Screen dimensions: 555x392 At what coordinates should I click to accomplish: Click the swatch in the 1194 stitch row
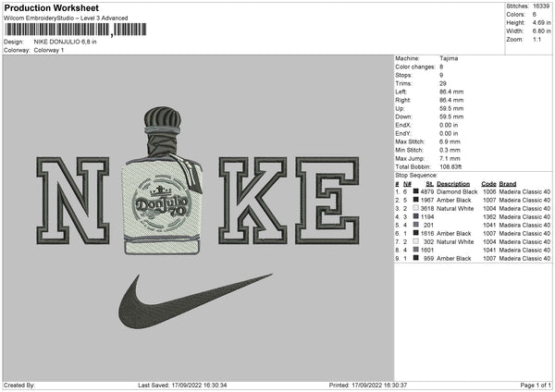pyautogui.click(x=416, y=216)
